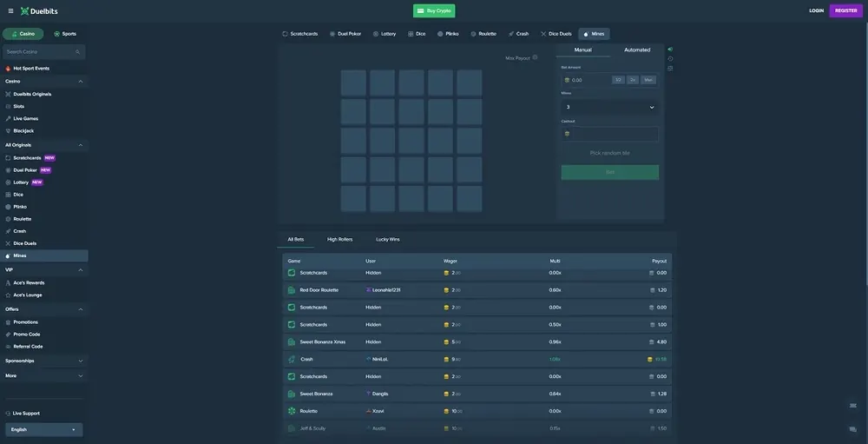The width and height of the screenshot is (868, 444).
Task: Switch to the Duel Poker game tab
Action: [x=345, y=34]
